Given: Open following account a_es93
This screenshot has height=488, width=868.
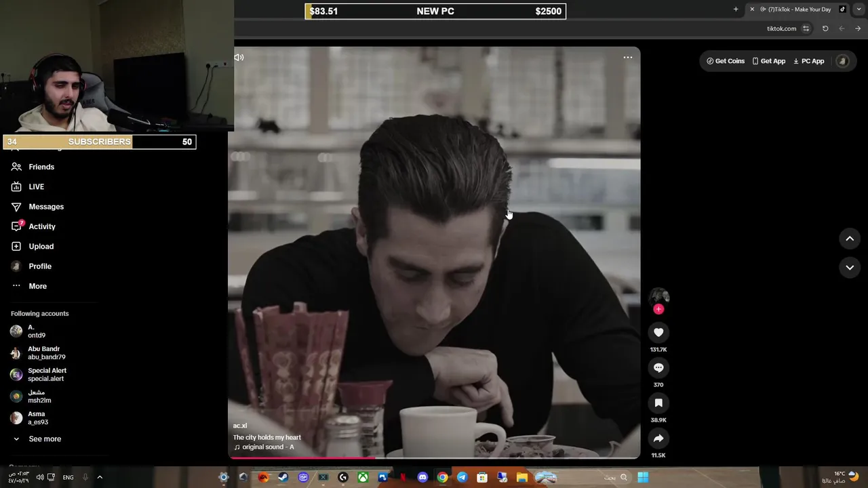Looking at the screenshot, I should pyautogui.click(x=29, y=418).
